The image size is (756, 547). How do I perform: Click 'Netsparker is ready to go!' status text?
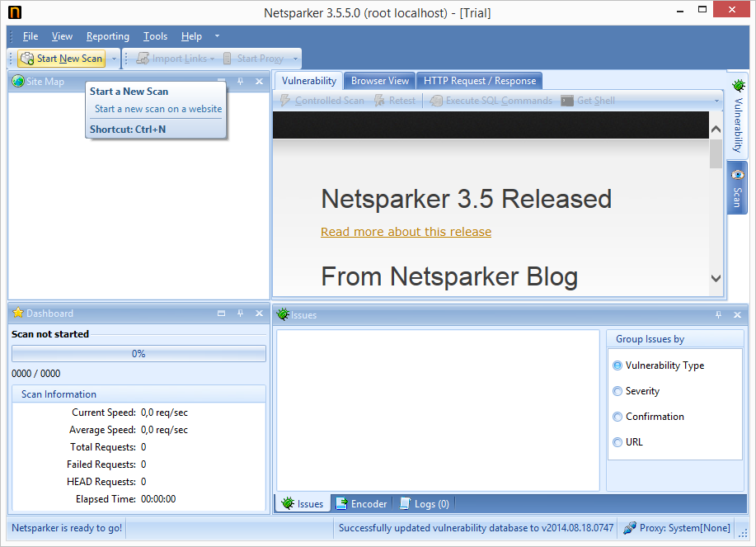click(67, 528)
